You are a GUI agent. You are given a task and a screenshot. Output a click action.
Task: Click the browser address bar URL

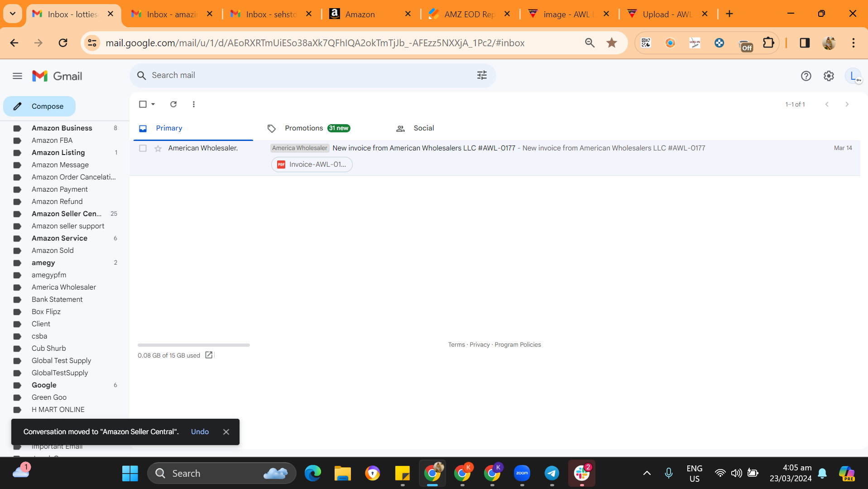click(x=315, y=43)
